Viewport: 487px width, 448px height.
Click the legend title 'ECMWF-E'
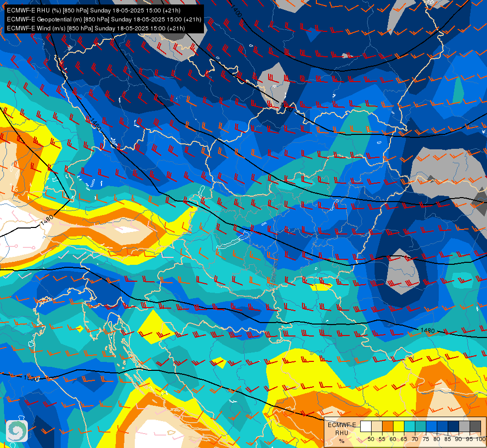click(342, 425)
